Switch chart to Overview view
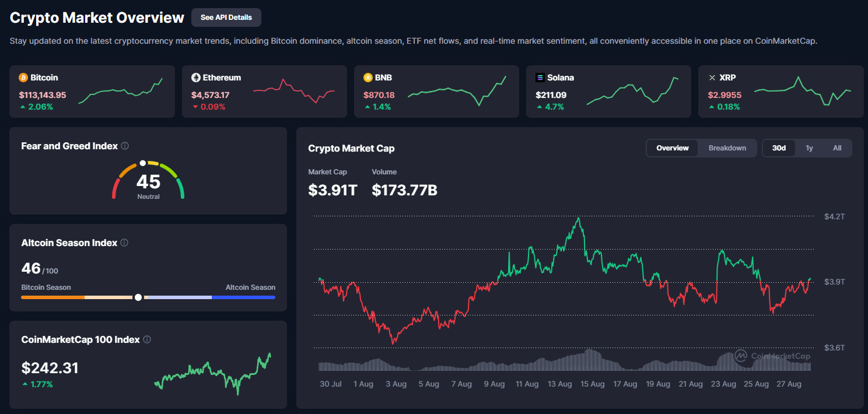 (673, 148)
